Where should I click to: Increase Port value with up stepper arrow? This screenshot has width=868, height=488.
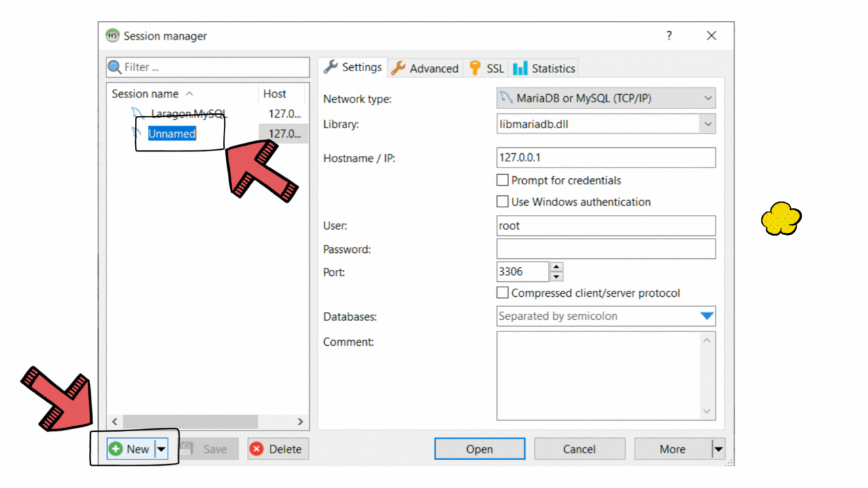[x=557, y=267]
